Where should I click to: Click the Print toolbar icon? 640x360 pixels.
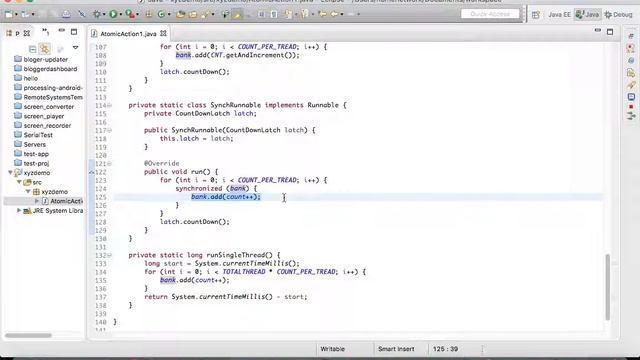point(66,14)
